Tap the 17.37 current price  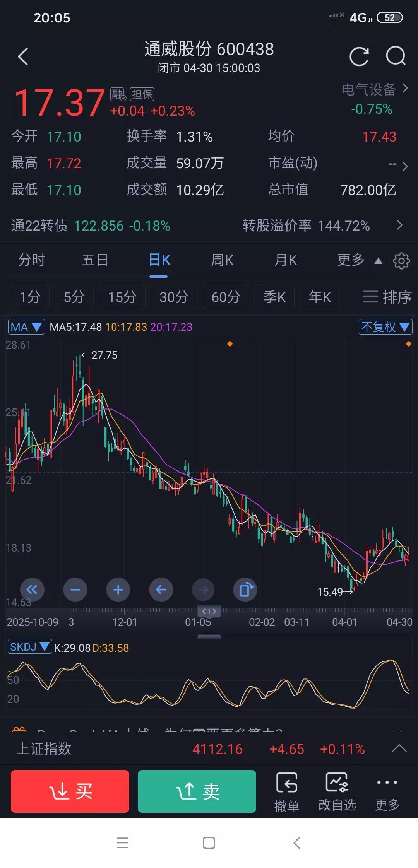tap(59, 103)
